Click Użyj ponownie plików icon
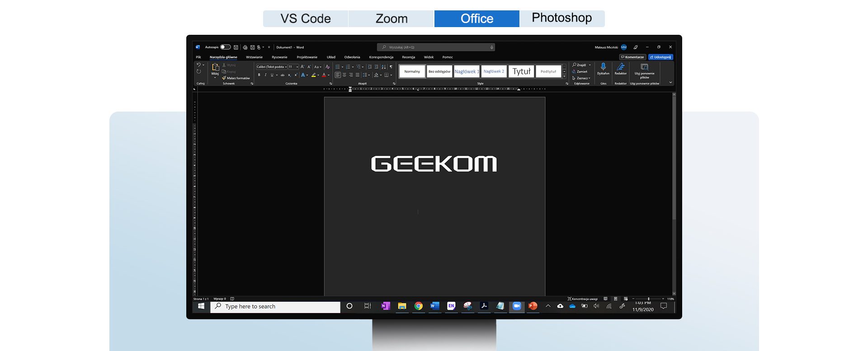Viewport: 868px width, 351px height. point(644,67)
